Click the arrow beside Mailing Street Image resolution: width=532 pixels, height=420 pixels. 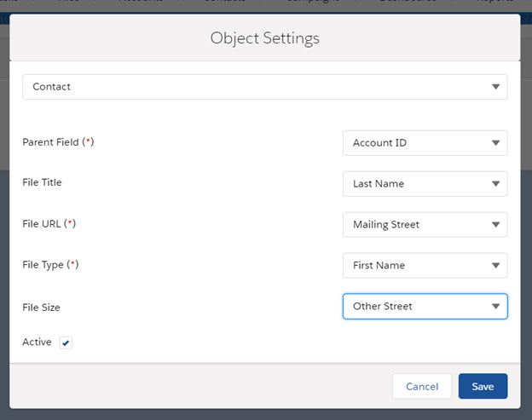[495, 225]
